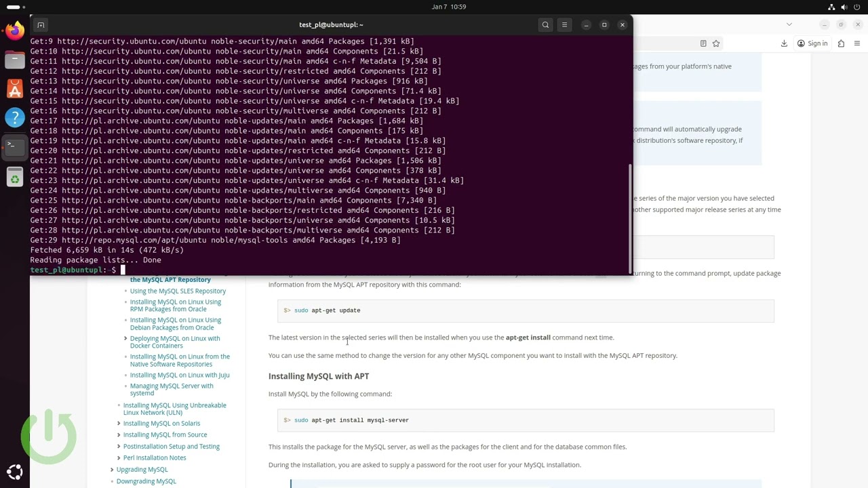The width and height of the screenshot is (868, 488).
Task: Open the MySQL APT Repository sidebar link
Action: (x=170, y=279)
